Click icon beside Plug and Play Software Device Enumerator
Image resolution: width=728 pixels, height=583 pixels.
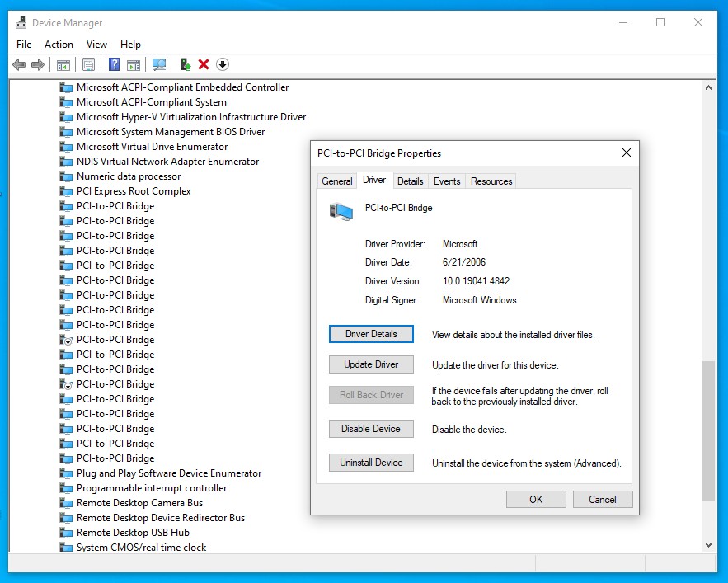[x=67, y=473]
